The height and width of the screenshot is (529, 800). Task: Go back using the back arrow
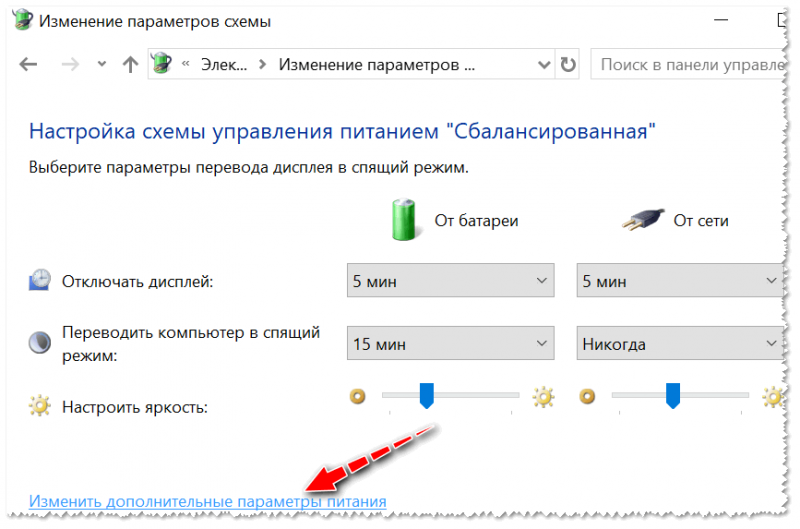click(x=29, y=64)
